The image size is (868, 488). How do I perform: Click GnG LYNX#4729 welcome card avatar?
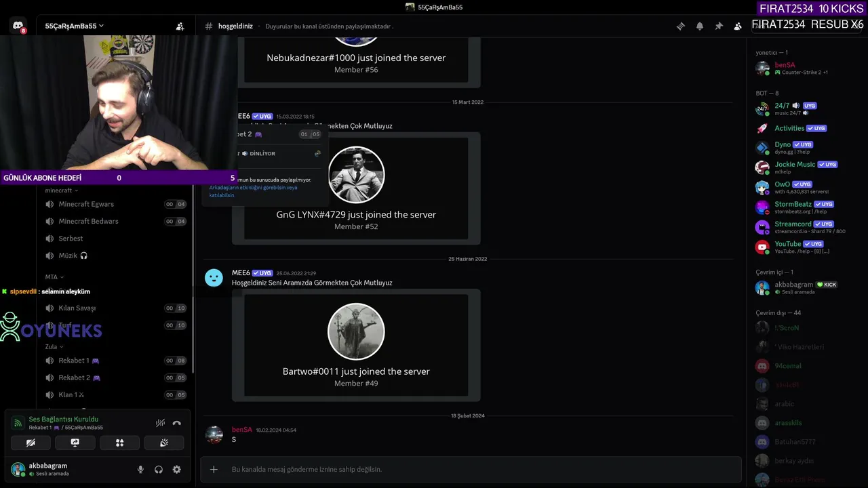click(356, 175)
